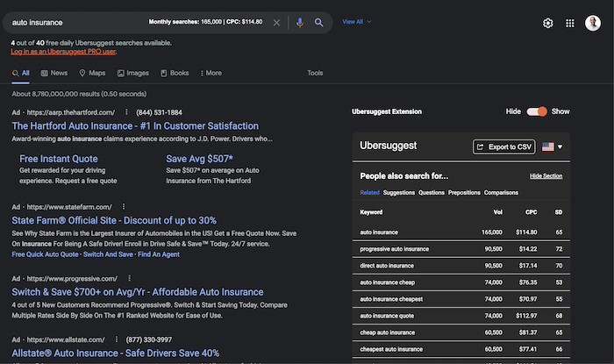Select auto insurance cheap keyword row
Viewport: 614px width, 364px height.
point(460,282)
